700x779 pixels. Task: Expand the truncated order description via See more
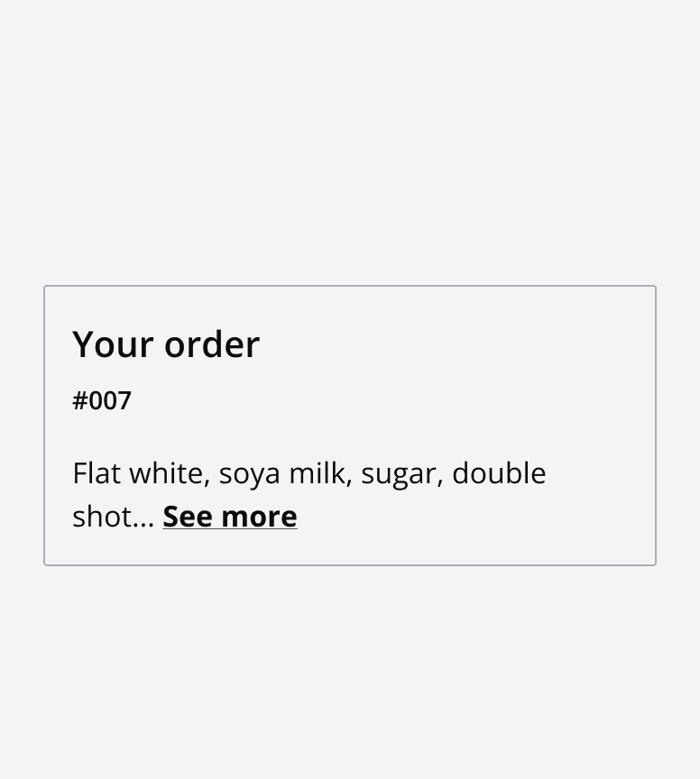(229, 516)
